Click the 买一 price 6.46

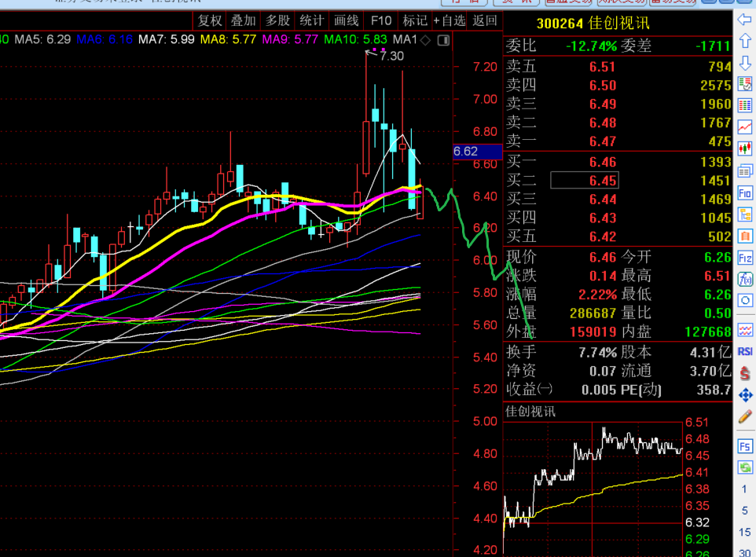[603, 162]
